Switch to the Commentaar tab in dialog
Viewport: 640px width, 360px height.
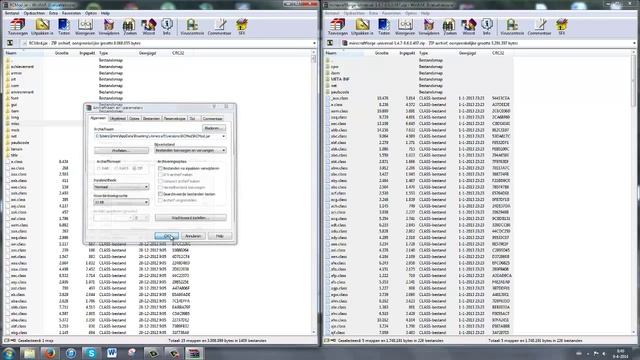tap(213, 118)
